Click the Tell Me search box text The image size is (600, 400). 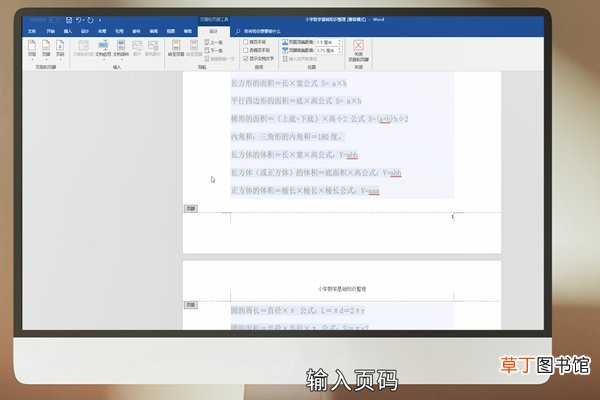tap(262, 31)
